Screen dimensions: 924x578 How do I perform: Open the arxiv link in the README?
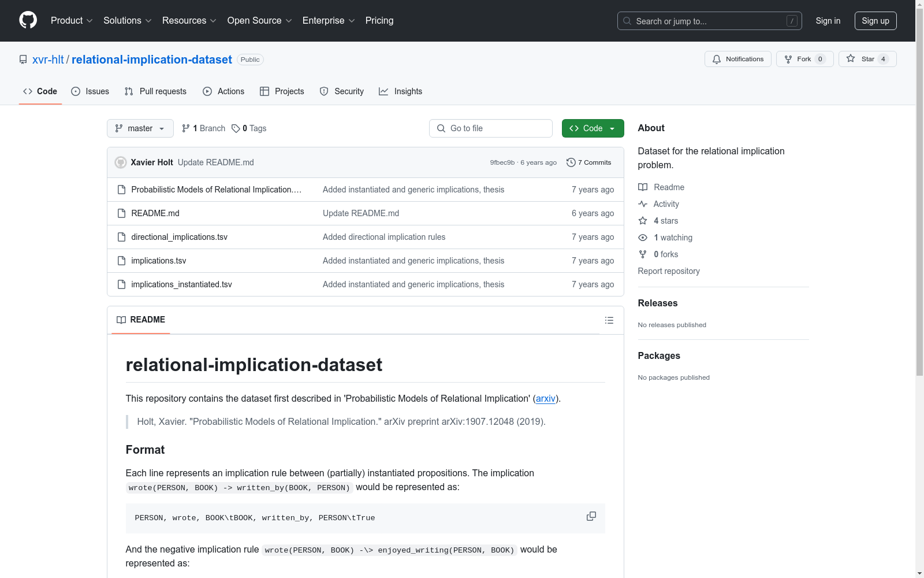tap(546, 398)
